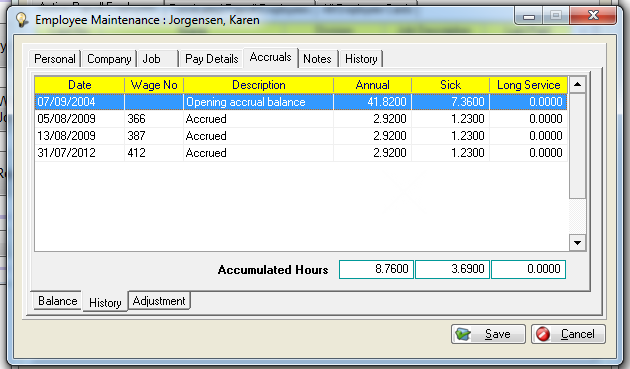Click the Long Service column header
The image size is (630, 369).
point(528,85)
